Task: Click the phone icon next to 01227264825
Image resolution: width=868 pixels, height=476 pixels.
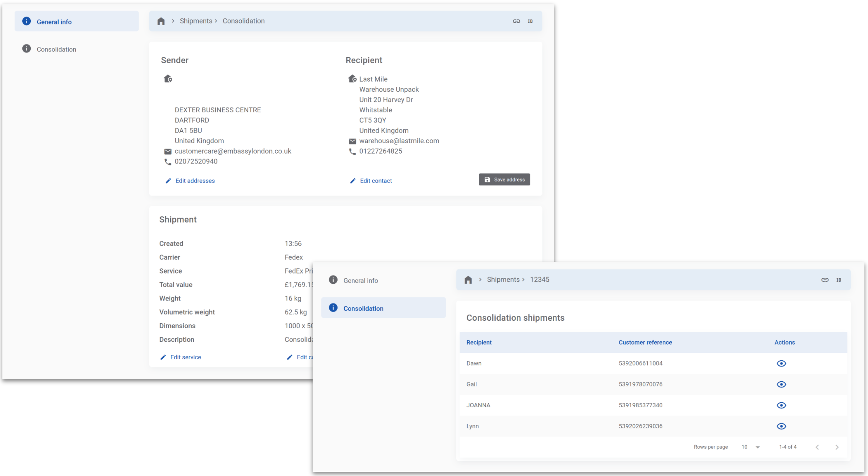Action: click(352, 151)
